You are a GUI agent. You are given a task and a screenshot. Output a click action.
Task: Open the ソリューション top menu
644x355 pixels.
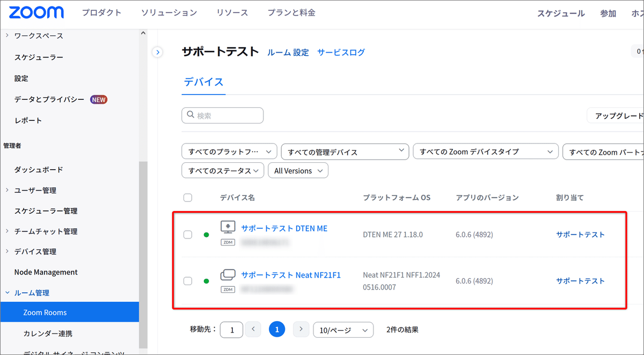click(x=169, y=12)
